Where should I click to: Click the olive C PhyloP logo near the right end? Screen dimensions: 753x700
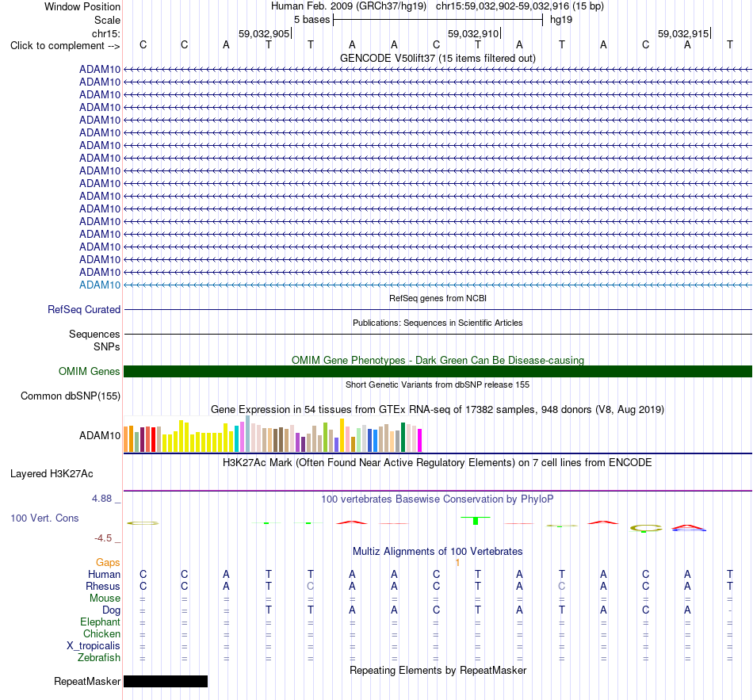(x=646, y=529)
